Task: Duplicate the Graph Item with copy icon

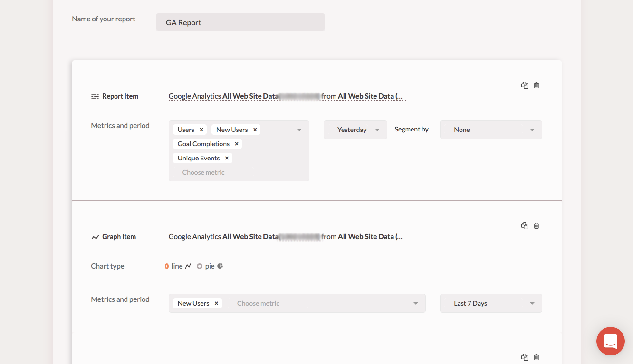Action: (525, 226)
